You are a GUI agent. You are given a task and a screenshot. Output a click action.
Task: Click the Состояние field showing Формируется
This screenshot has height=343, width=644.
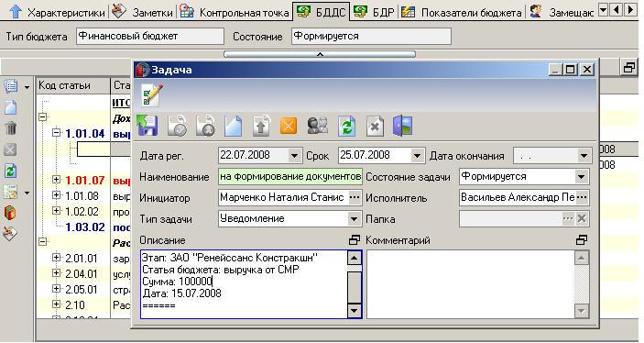371,36
